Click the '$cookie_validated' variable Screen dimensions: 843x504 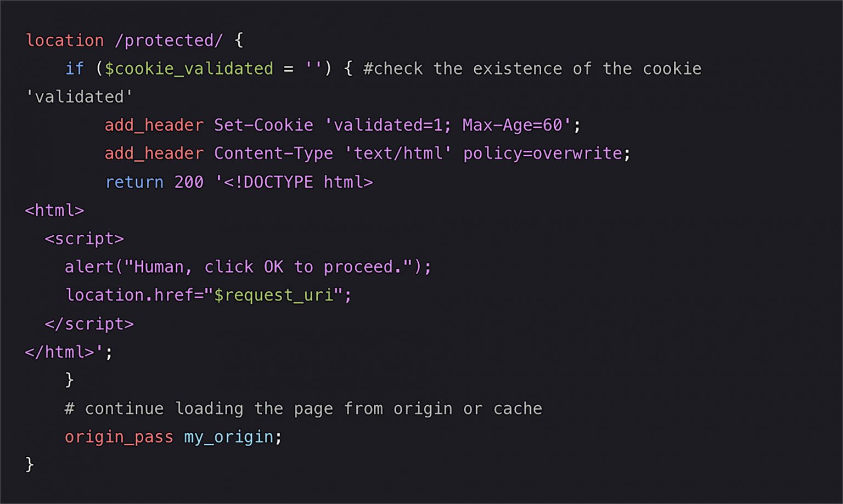(x=189, y=69)
